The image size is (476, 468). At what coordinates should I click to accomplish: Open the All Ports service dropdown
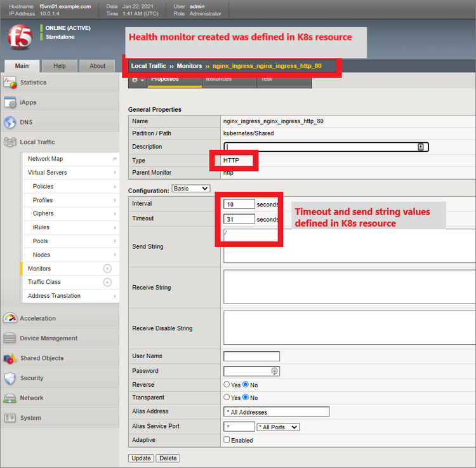click(x=278, y=427)
